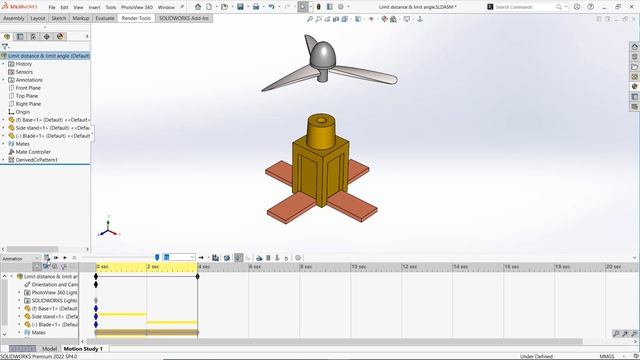Toggle the Autokey button
The image size is (640, 360).
pyautogui.click(x=239, y=258)
